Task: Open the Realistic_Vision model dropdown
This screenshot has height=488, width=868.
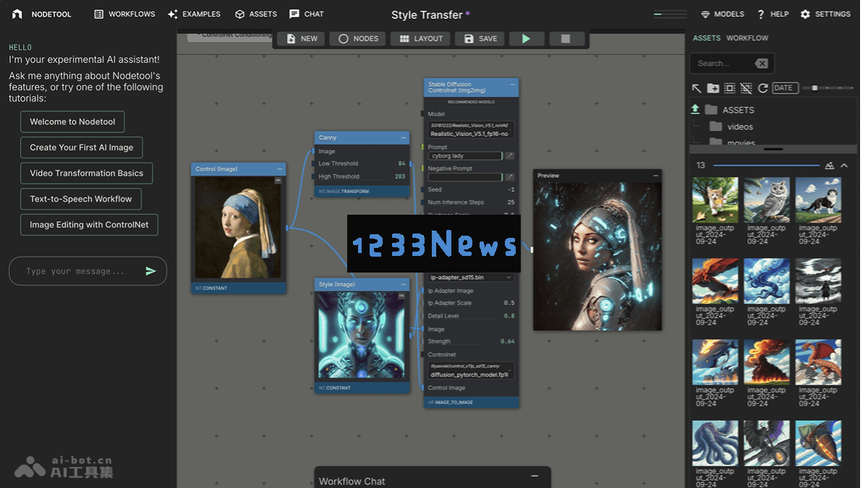Action: click(471, 129)
